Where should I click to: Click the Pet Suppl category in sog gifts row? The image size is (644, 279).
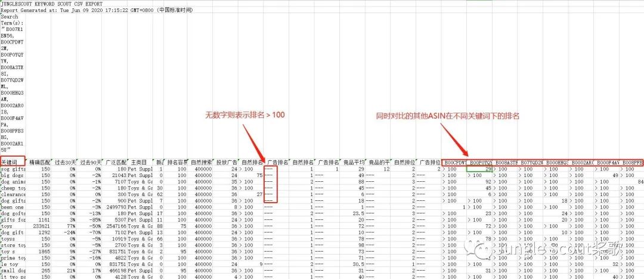pyautogui.click(x=140, y=169)
